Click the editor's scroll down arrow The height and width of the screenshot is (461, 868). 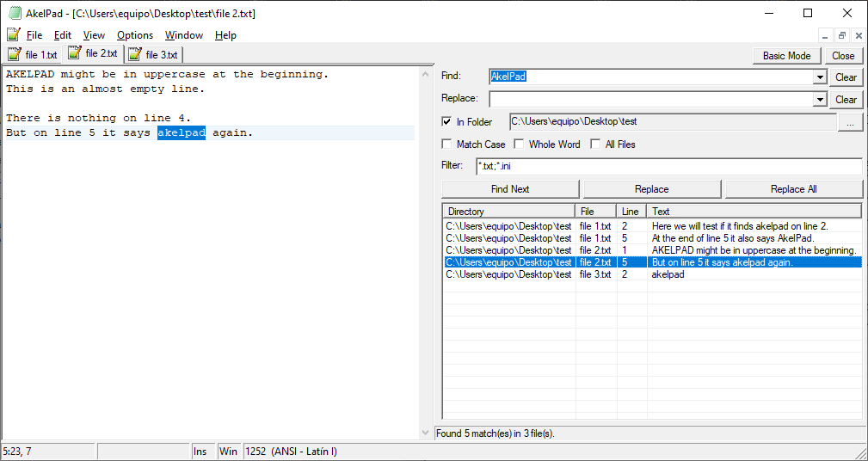coord(425,433)
